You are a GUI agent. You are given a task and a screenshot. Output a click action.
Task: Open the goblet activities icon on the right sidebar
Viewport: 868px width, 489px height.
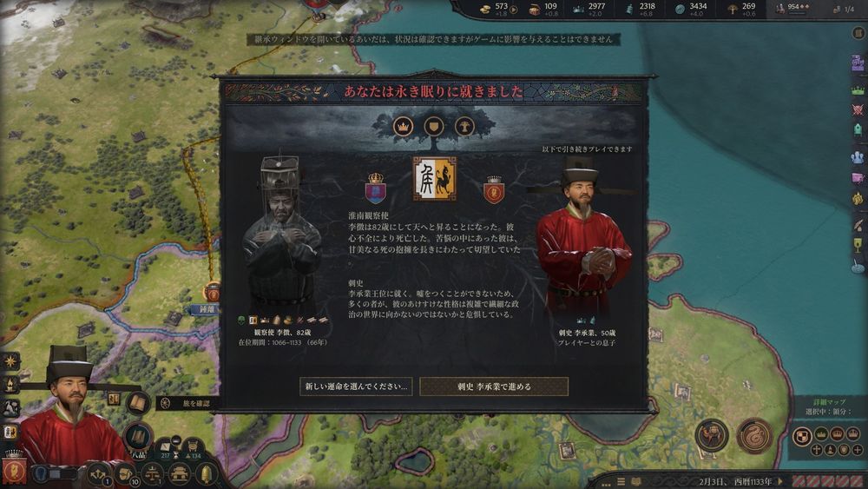[858, 245]
